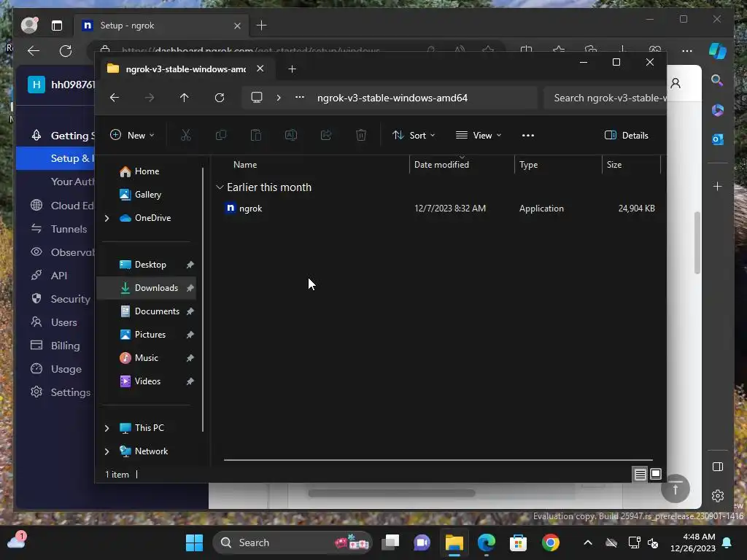Click the Paste clipboard icon in Explorer toolbar

click(x=256, y=135)
